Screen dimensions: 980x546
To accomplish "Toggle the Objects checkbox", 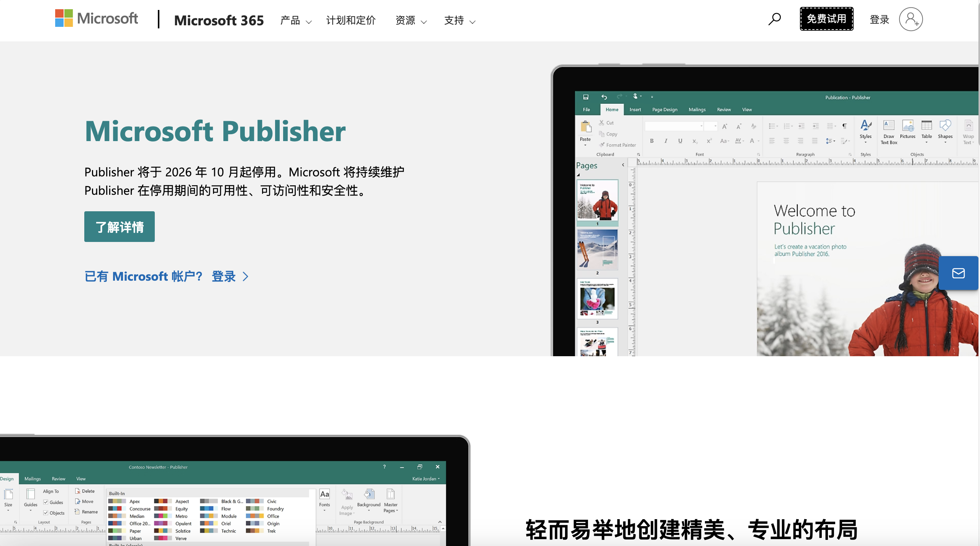I will pyautogui.click(x=46, y=513).
